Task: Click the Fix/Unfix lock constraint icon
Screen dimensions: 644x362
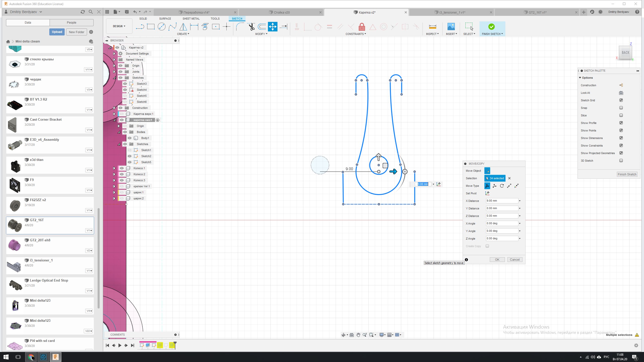Action: tap(362, 27)
